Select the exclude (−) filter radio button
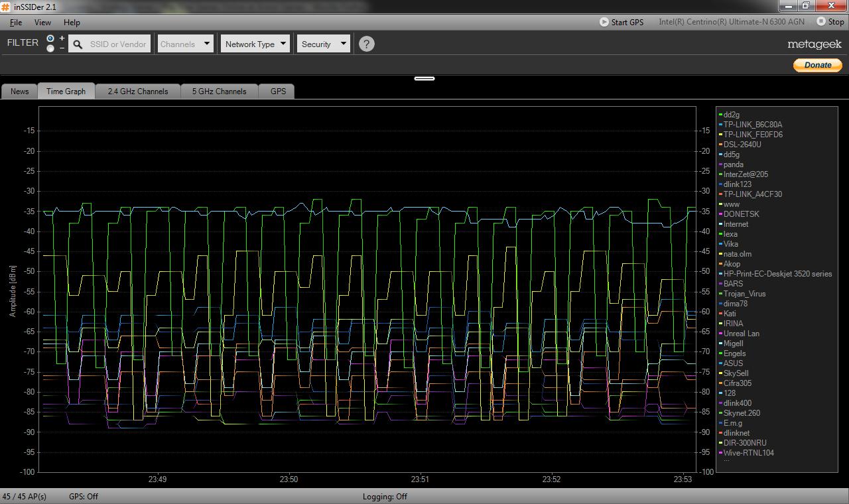 50,49
